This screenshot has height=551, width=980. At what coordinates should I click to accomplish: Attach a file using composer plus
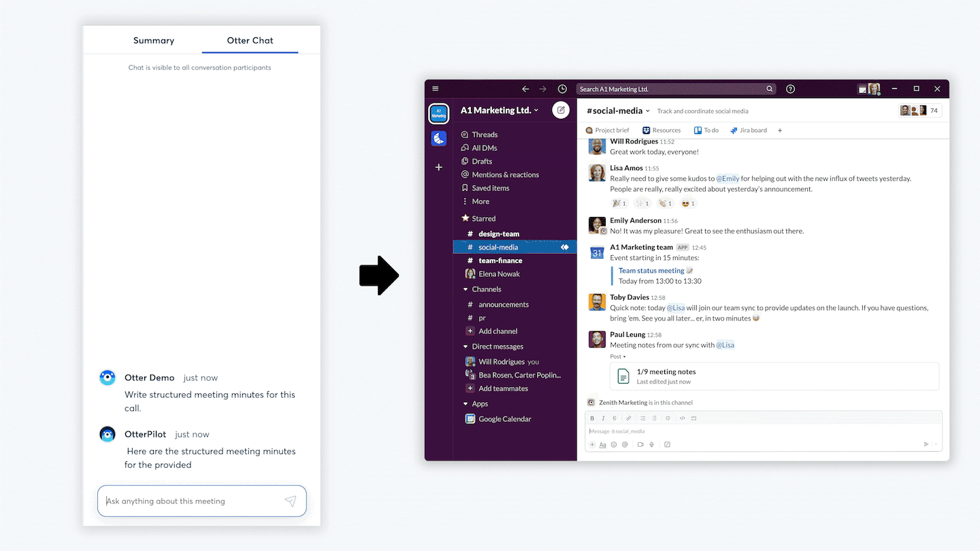pos(592,444)
